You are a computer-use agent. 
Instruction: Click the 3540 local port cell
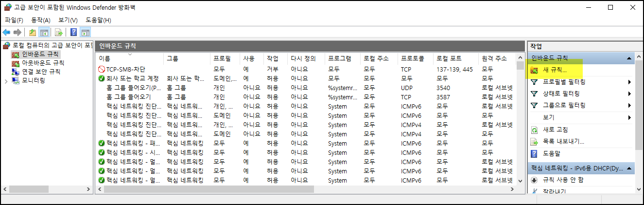click(443, 88)
